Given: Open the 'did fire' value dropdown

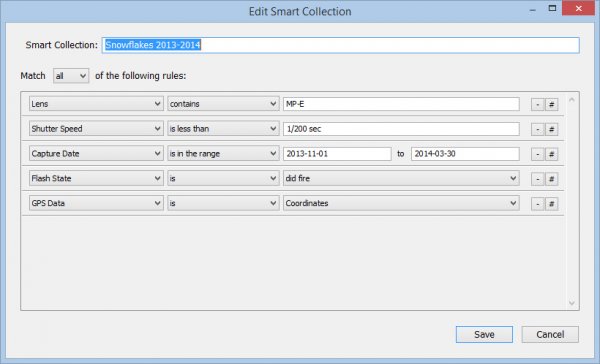Looking at the screenshot, I should pyautogui.click(x=401, y=178).
